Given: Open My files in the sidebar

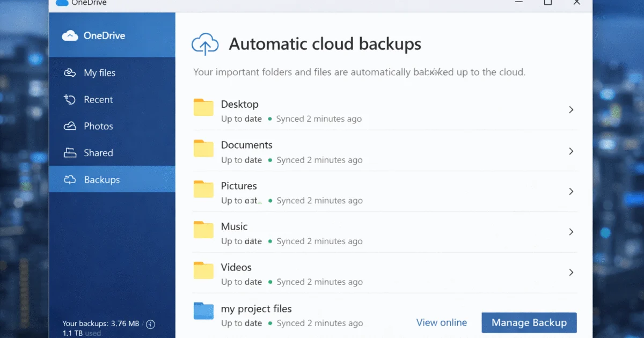Looking at the screenshot, I should (x=112, y=73).
